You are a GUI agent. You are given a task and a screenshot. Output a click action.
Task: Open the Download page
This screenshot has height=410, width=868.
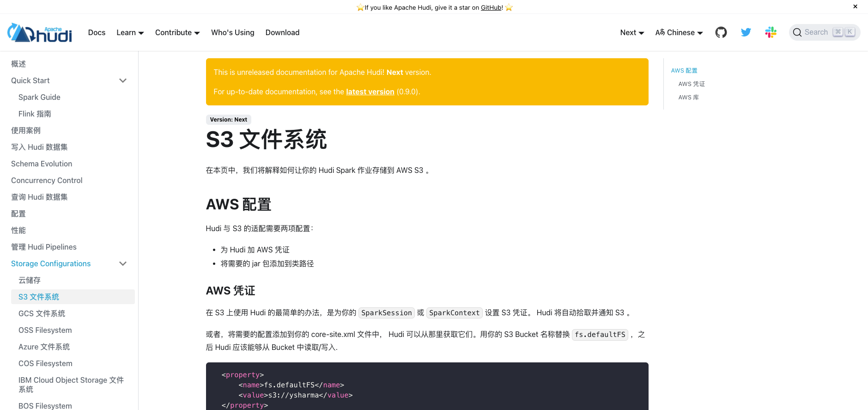tap(282, 32)
